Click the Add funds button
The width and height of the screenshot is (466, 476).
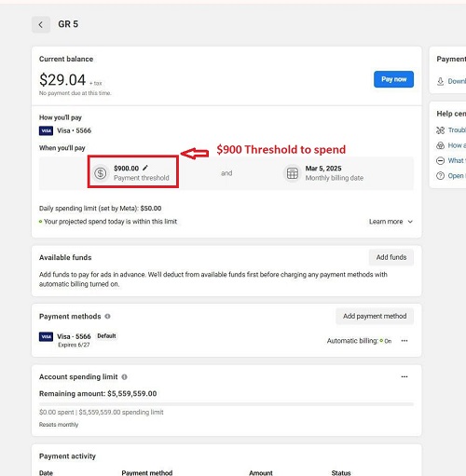pos(391,257)
